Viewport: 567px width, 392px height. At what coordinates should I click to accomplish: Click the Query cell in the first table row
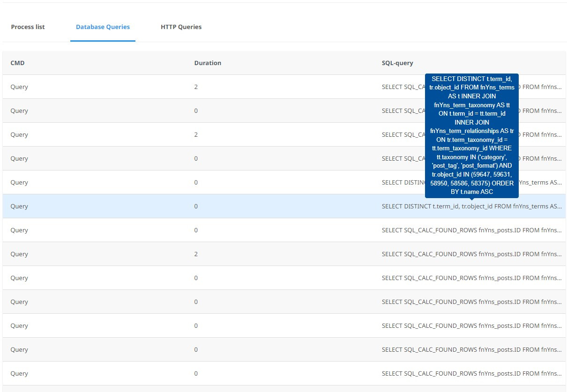point(19,87)
